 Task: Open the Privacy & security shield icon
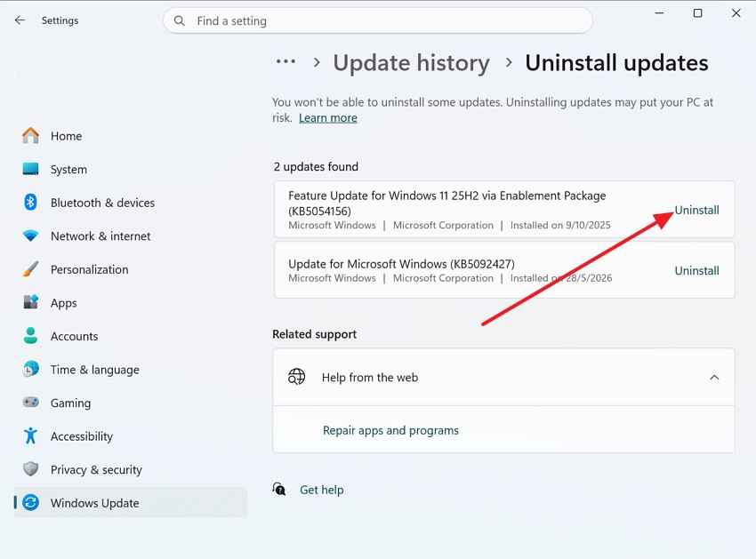31,469
